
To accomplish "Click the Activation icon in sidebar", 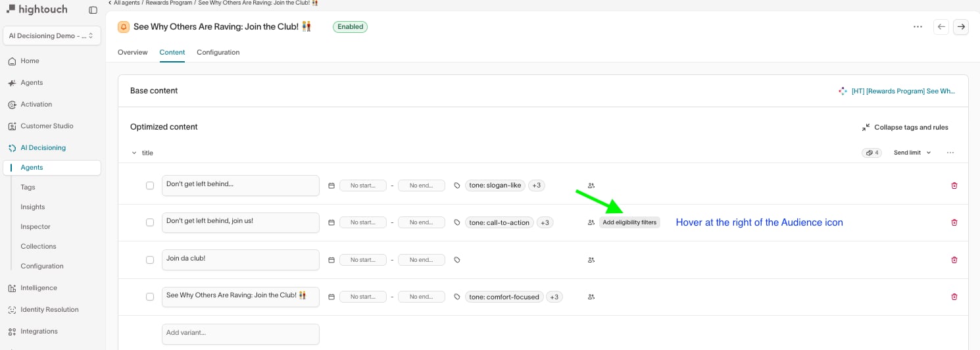I will point(12,105).
